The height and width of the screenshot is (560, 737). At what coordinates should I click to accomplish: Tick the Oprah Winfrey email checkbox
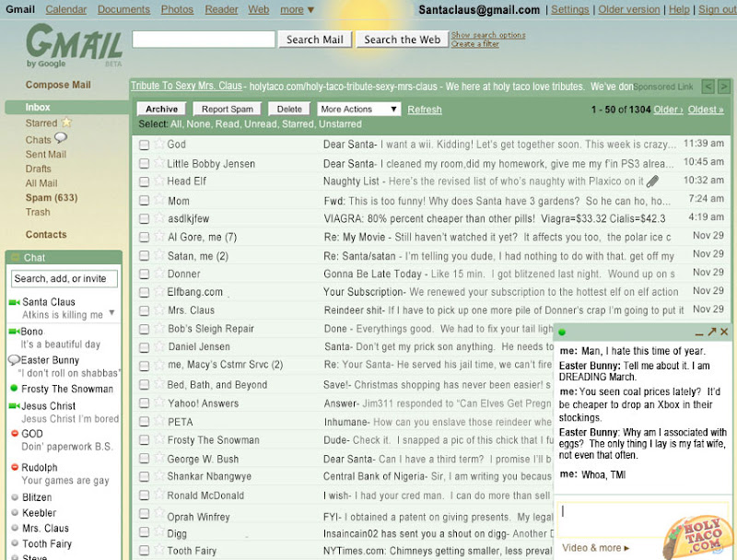click(x=145, y=514)
